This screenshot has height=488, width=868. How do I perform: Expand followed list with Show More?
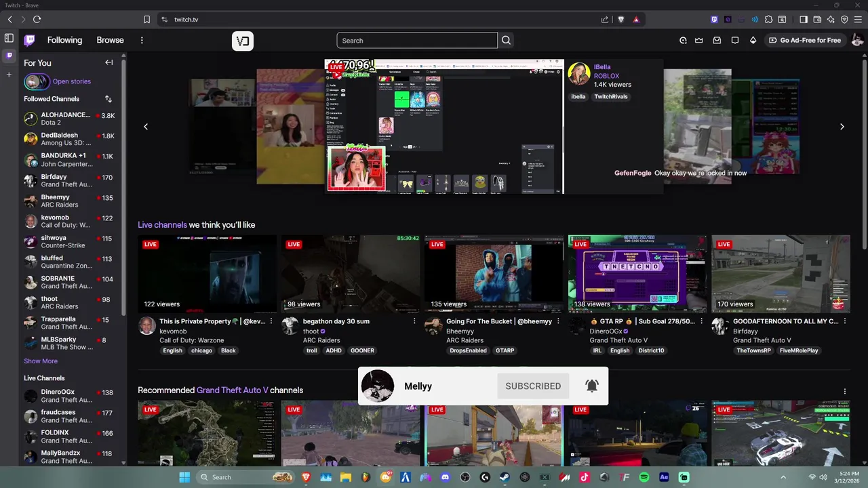(41, 361)
